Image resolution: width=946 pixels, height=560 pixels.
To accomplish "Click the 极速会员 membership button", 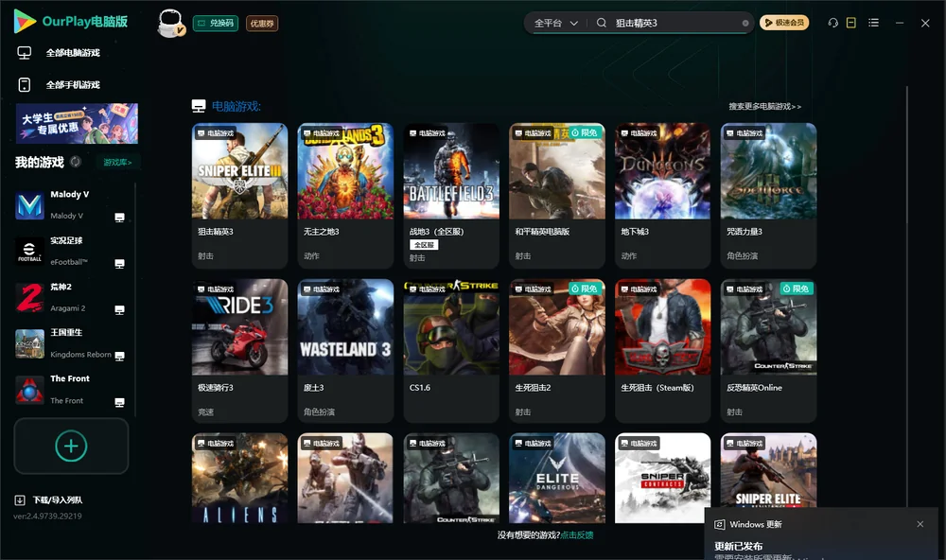I will [783, 23].
